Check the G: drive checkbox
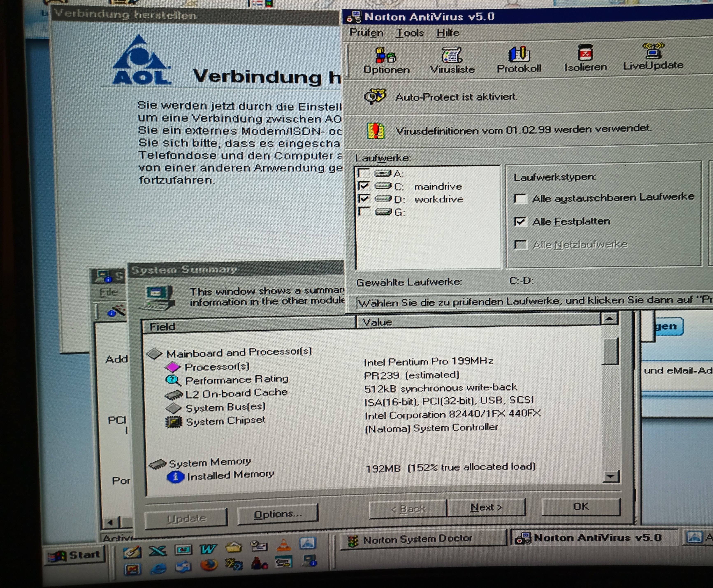Screen dimensions: 713x588 364,211
